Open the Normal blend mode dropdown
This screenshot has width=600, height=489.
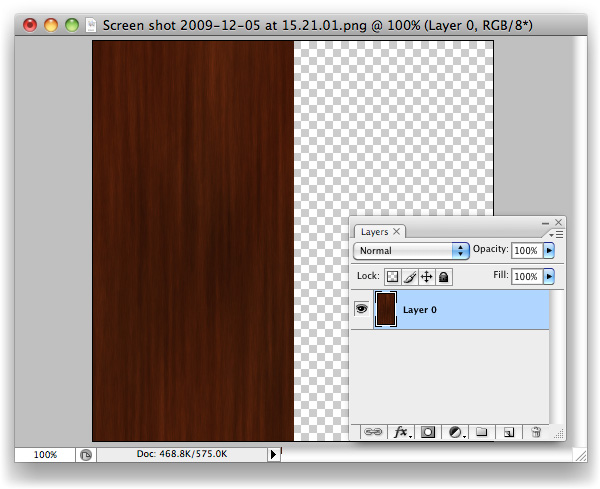pyautogui.click(x=412, y=250)
